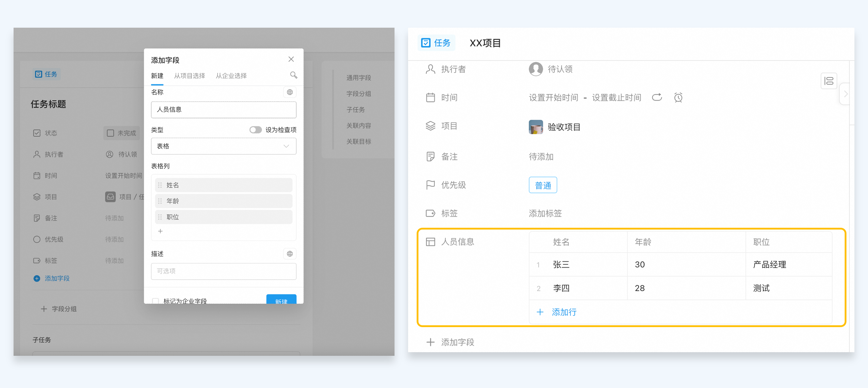Click the alarm reminder icon in 时间 row
The height and width of the screenshot is (388, 868).
click(678, 98)
